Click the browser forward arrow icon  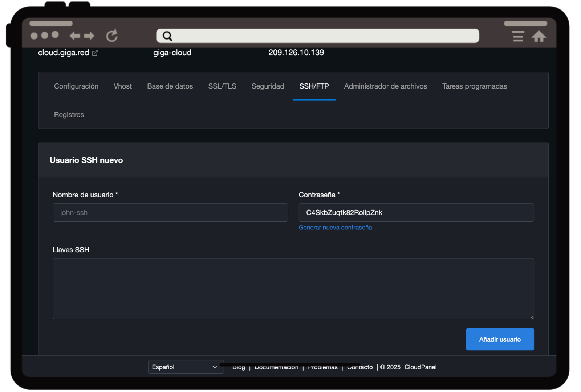tap(89, 36)
